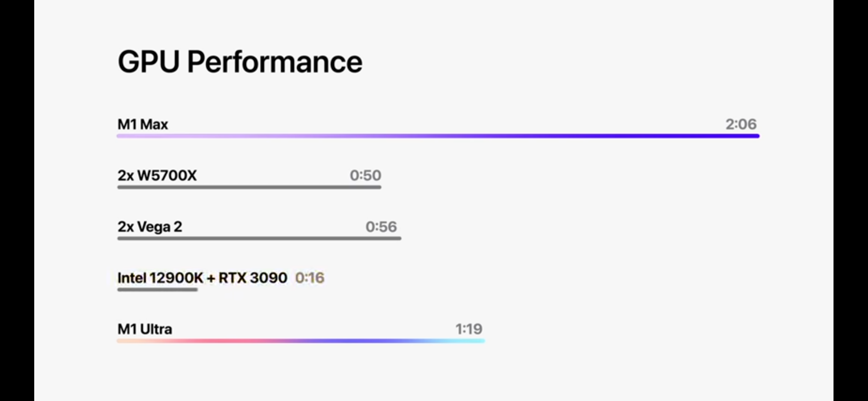Select the 2x W5700X label
The height and width of the screenshot is (401, 868).
[157, 175]
